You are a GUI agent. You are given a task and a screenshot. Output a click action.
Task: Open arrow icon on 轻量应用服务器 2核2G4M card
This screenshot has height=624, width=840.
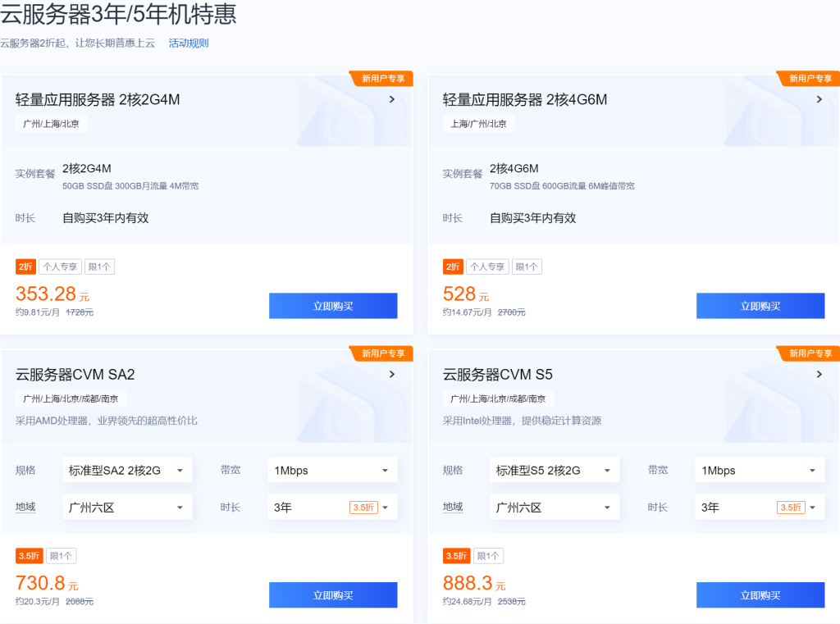[392, 99]
